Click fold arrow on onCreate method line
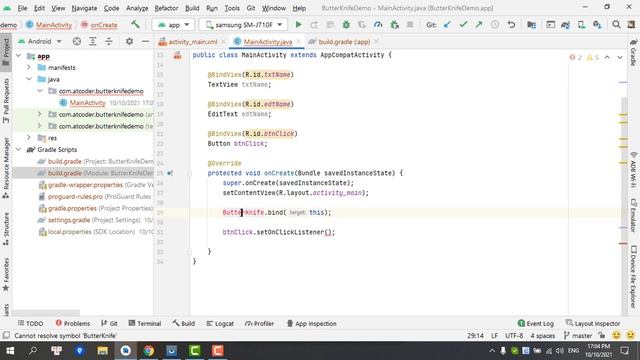Viewport: 640px width, 360px height. [x=189, y=173]
